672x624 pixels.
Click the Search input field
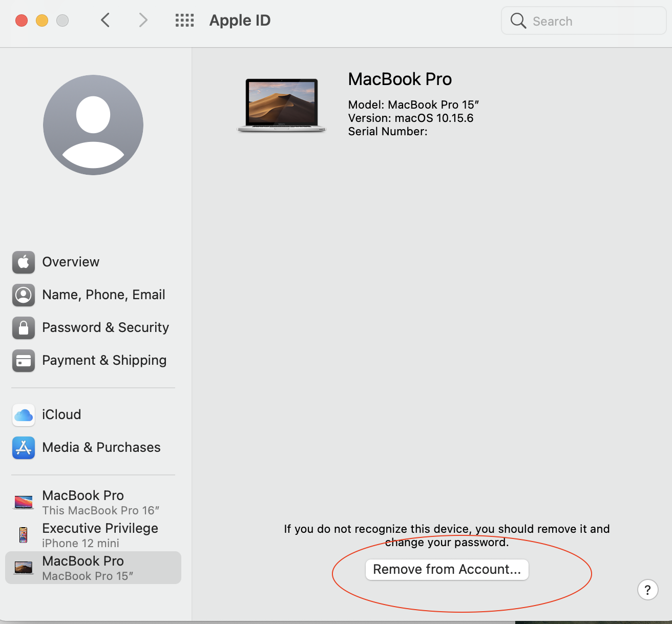coord(584,21)
